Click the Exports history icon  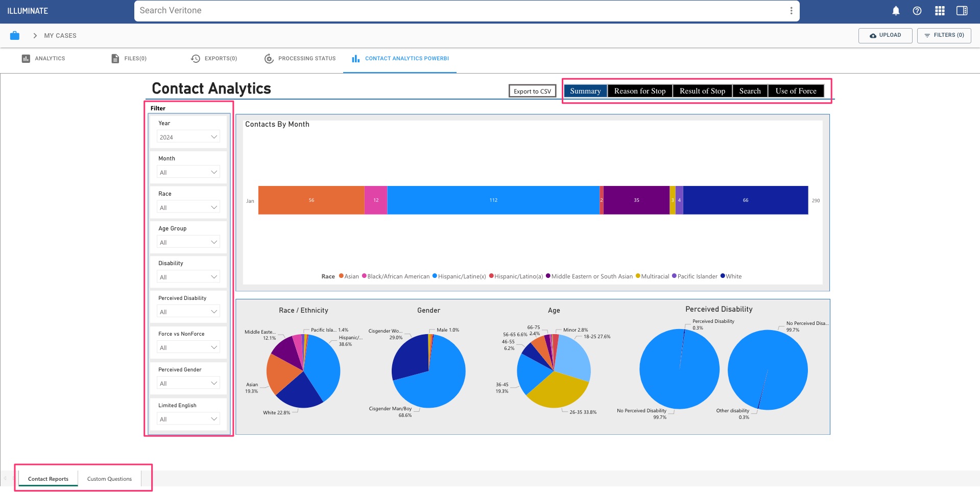point(195,59)
